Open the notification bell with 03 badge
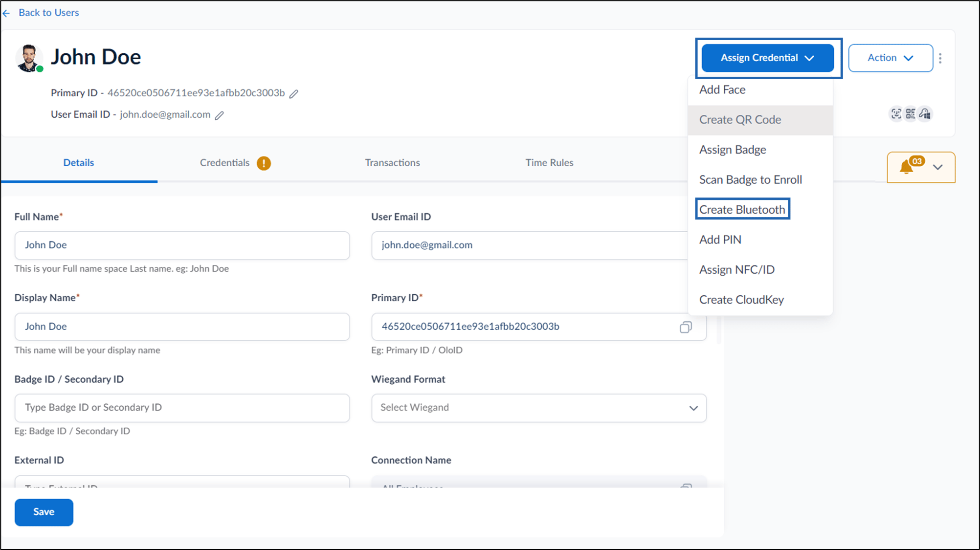 click(x=907, y=167)
